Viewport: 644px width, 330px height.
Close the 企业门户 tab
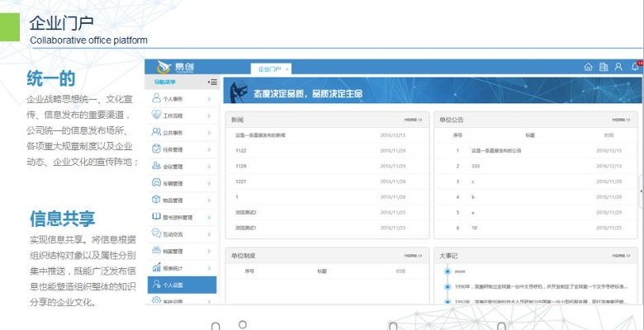pyautogui.click(x=287, y=69)
